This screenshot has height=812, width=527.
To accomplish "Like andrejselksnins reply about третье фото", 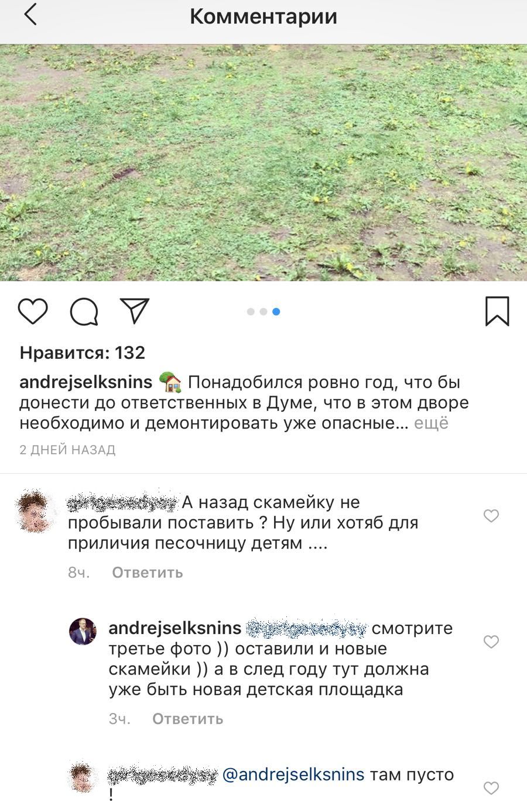I will tap(491, 642).
